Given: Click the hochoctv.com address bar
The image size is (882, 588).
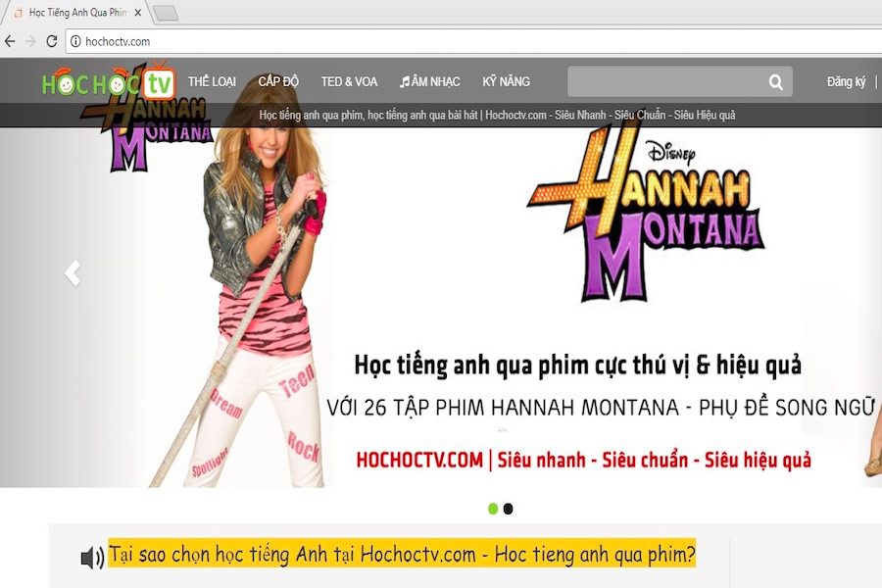Looking at the screenshot, I should click(x=473, y=41).
